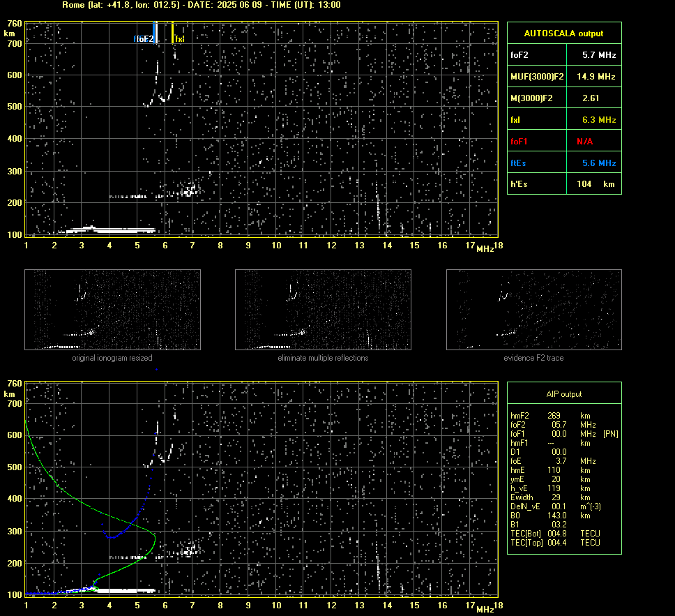The image size is (675, 616).
Task: Click the hmF1 row in AIP output
Action: [x=550, y=443]
